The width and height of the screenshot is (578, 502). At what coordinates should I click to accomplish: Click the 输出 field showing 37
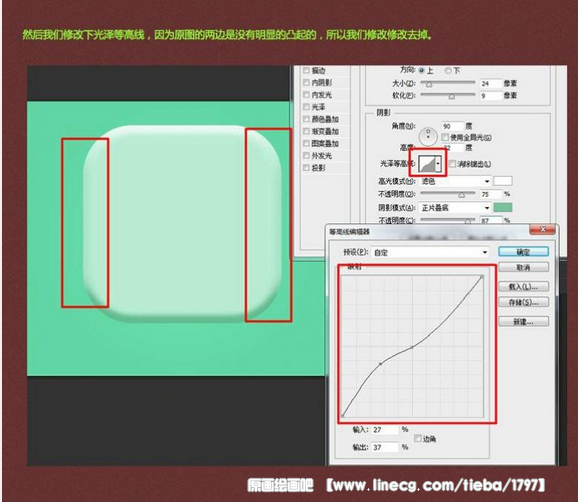point(385,447)
